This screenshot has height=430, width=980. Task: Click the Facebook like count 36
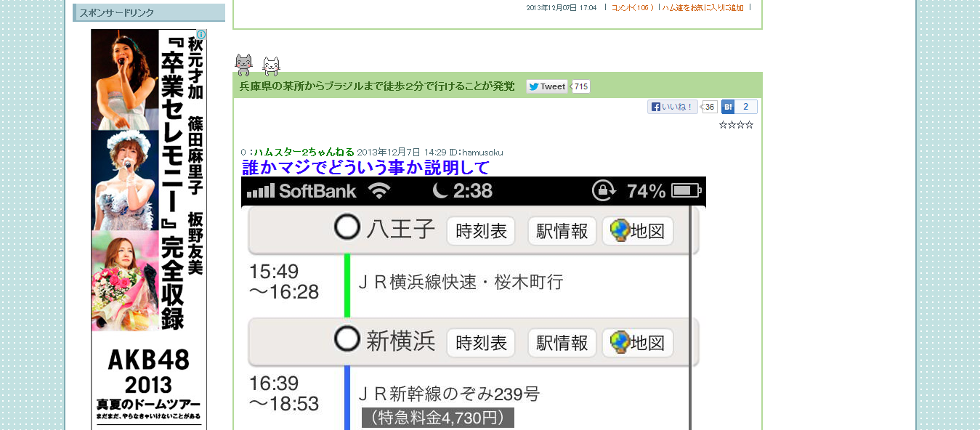[x=709, y=107]
